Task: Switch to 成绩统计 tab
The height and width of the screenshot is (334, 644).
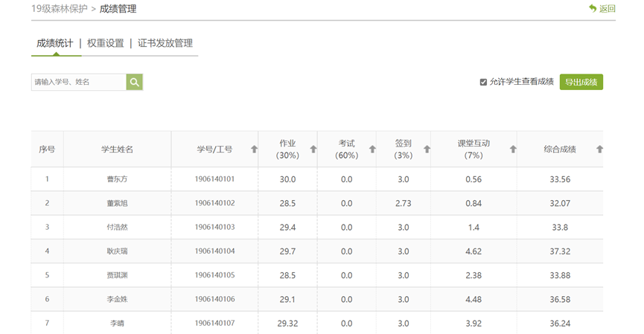Action: [x=55, y=43]
